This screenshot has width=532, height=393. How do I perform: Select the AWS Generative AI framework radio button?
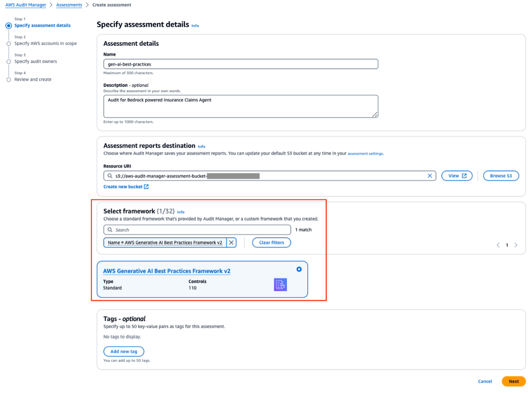click(x=299, y=269)
